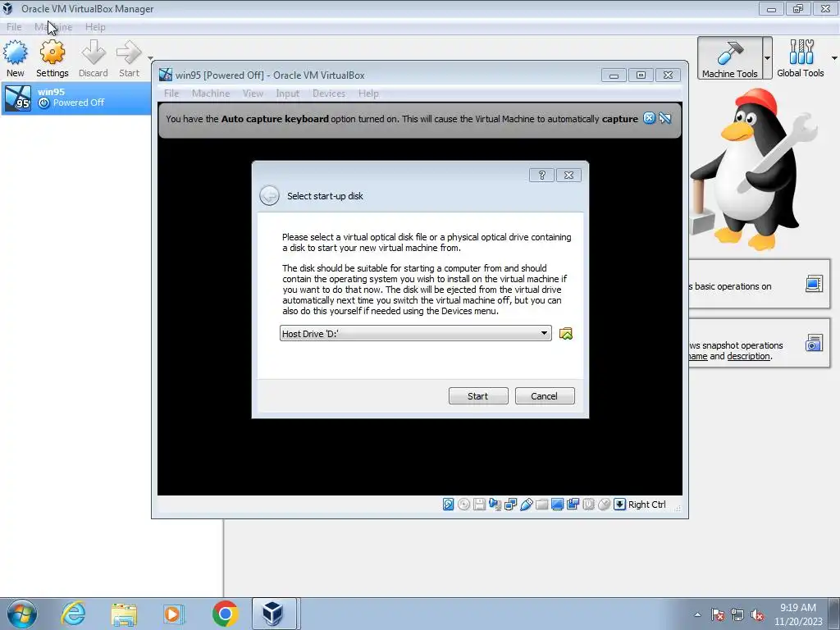Open the win95 window View menu
Screen dimensions: 840x630
pyautogui.click(x=253, y=94)
